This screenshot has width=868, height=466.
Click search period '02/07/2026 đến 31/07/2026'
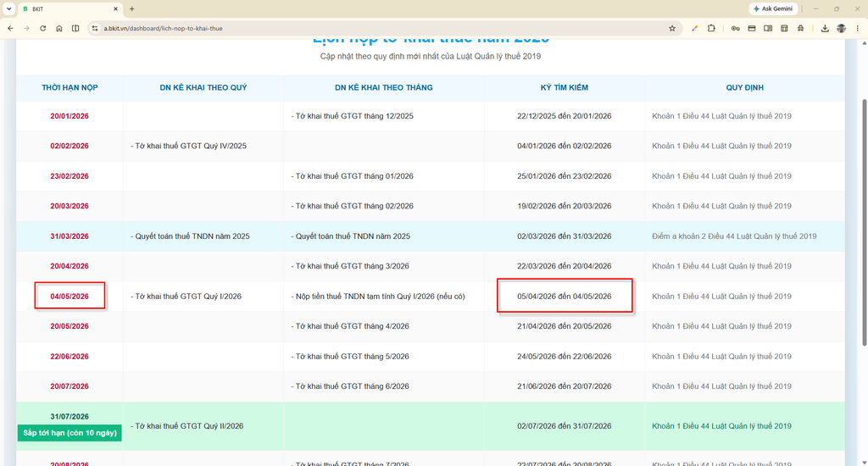pyautogui.click(x=564, y=426)
